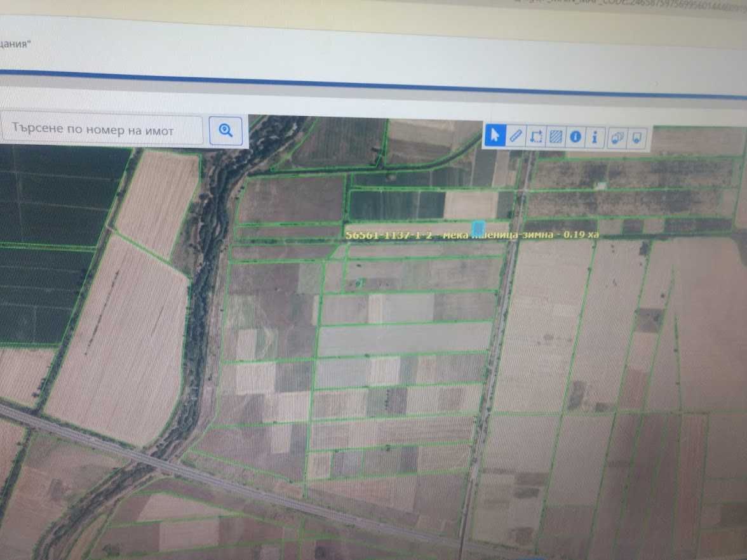Activate the ruler measure tool
Screen dimensions: 747x560
[515, 136]
